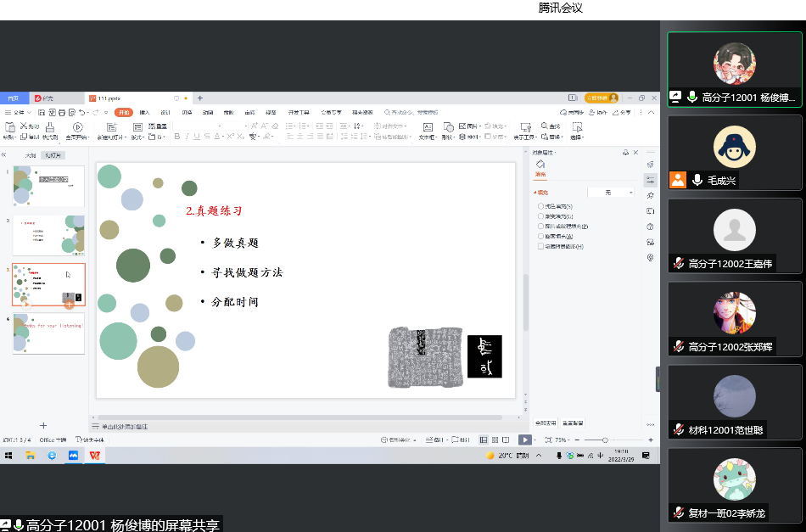Image resolution: width=806 pixels, height=532 pixels.
Task: Select the gradient fill (渐变填充) radio button
Action: [x=541, y=216]
